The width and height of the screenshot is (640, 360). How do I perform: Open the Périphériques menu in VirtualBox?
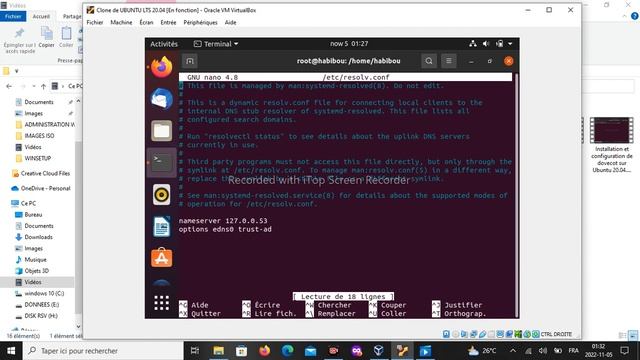pyautogui.click(x=200, y=22)
